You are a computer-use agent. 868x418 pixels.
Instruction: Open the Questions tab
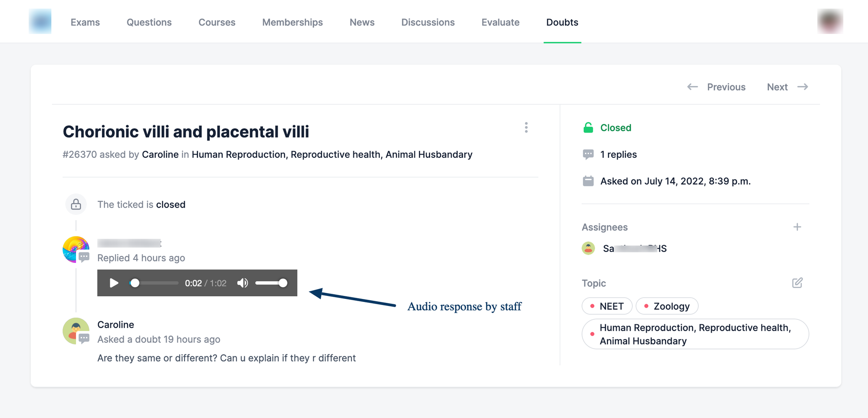149,22
